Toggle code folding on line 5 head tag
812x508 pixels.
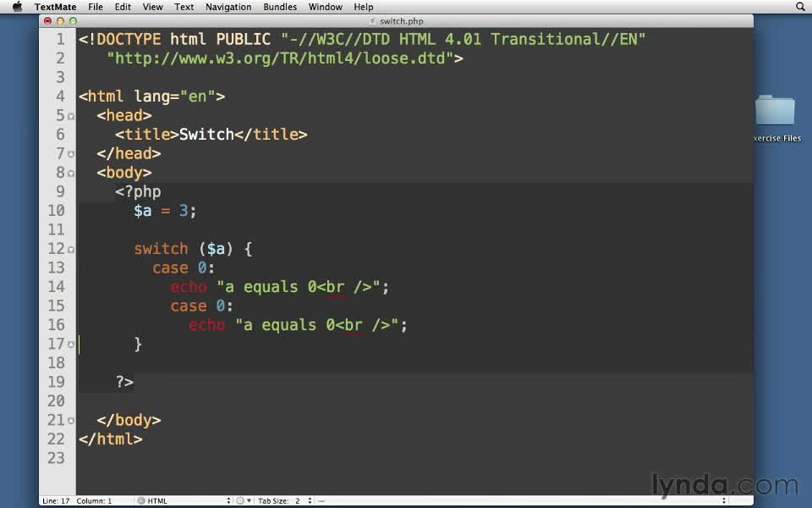tap(71, 116)
